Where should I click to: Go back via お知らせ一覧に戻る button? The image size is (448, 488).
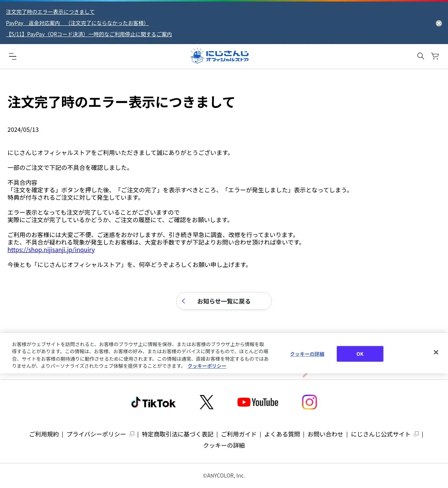click(224, 301)
